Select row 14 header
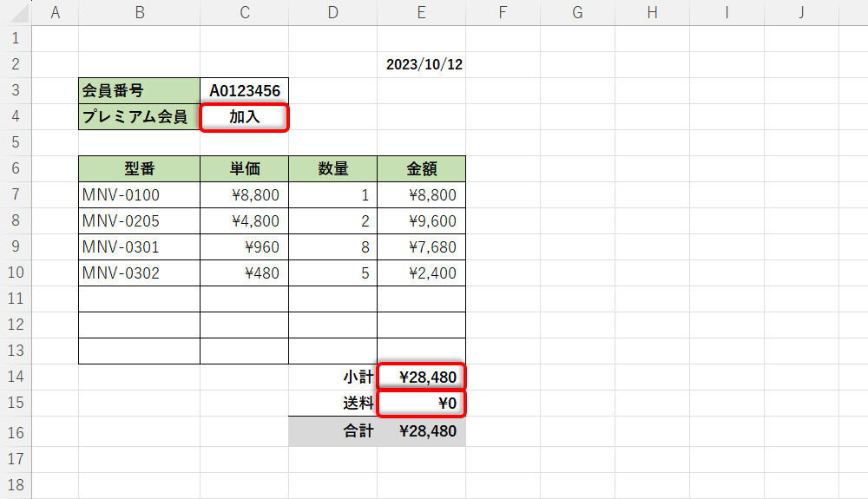 point(16,377)
